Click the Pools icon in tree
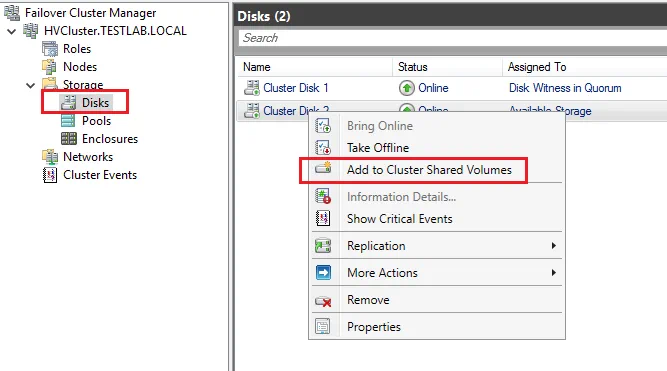The image size is (667, 371). pos(68,121)
